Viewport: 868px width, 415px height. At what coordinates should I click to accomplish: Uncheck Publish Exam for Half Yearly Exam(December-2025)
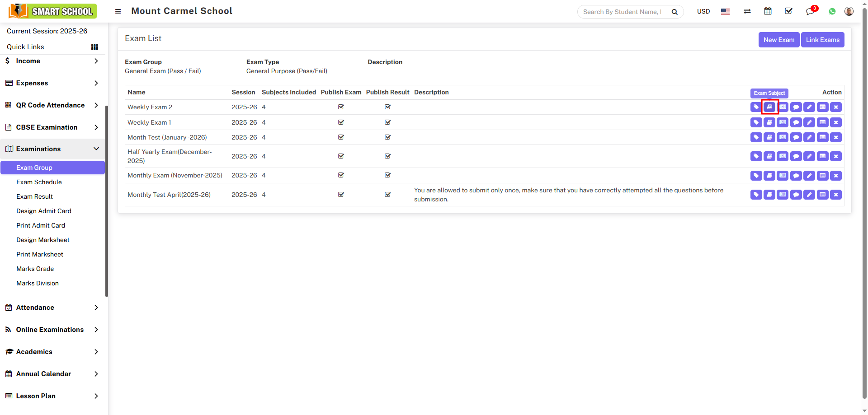click(x=341, y=156)
